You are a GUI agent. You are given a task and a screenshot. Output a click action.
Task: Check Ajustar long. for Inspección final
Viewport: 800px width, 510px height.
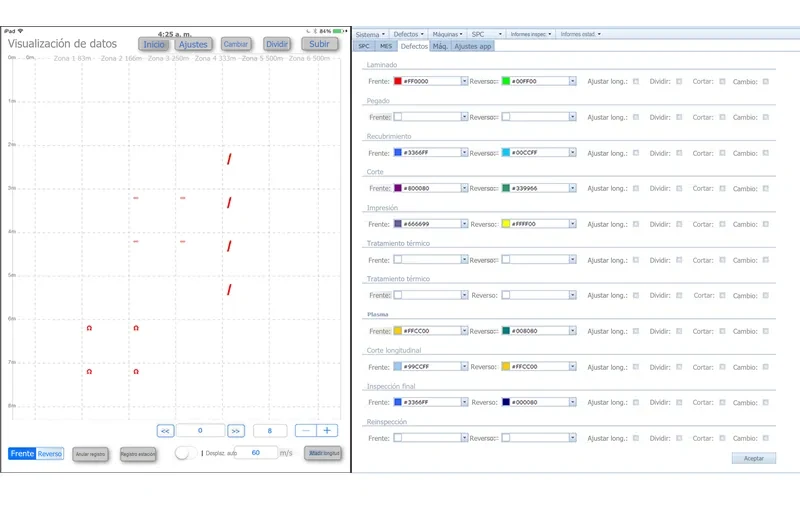tap(636, 403)
